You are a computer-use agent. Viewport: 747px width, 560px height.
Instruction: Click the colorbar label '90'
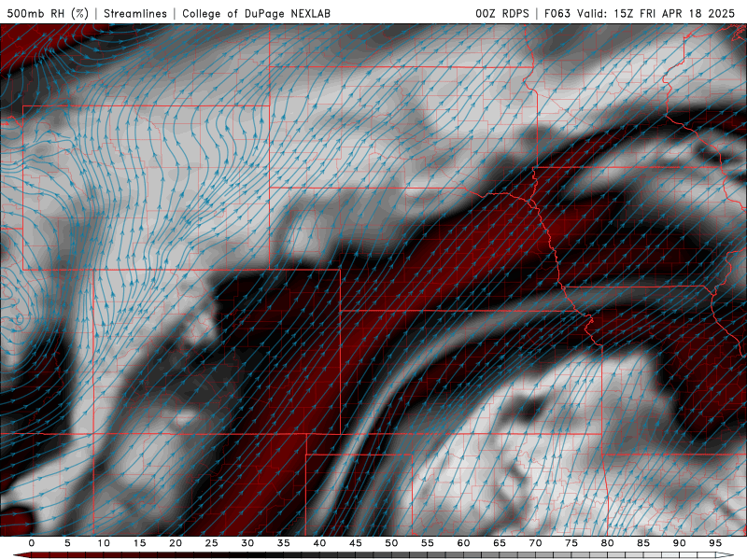[680, 543]
